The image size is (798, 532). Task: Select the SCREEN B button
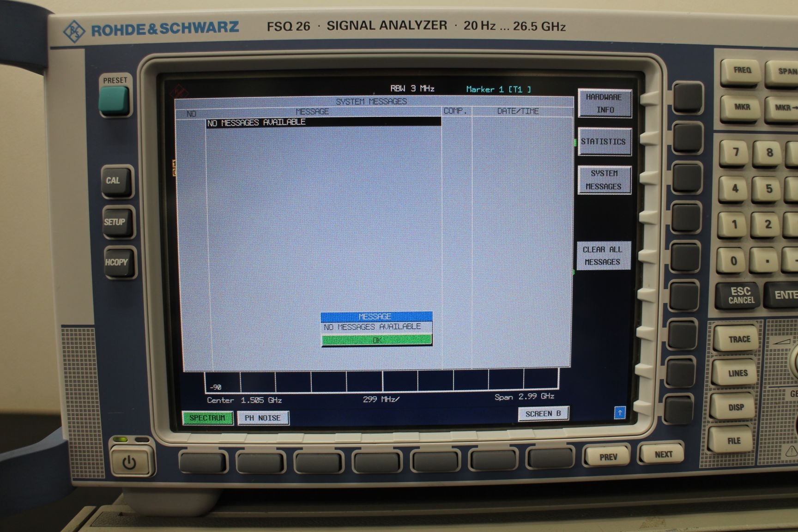pyautogui.click(x=543, y=414)
